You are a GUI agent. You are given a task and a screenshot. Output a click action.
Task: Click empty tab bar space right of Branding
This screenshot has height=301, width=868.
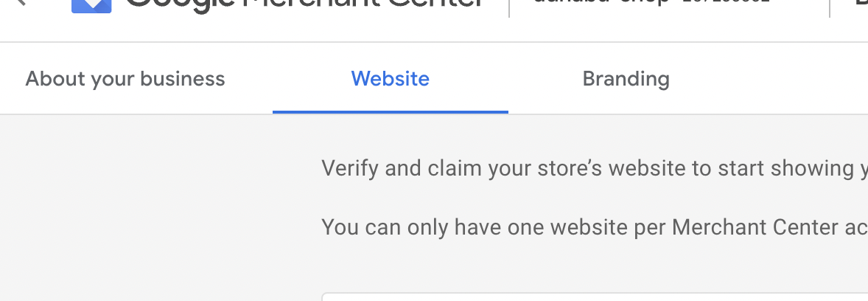tap(774, 79)
